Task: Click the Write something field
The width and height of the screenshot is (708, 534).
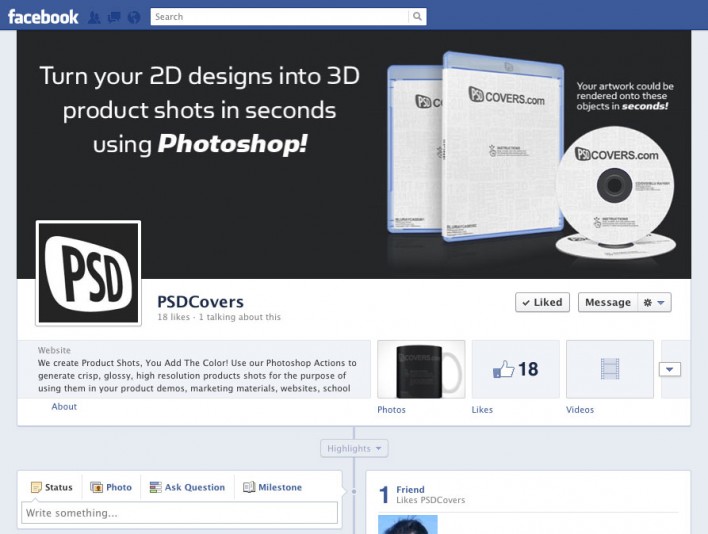Action: 180,513
